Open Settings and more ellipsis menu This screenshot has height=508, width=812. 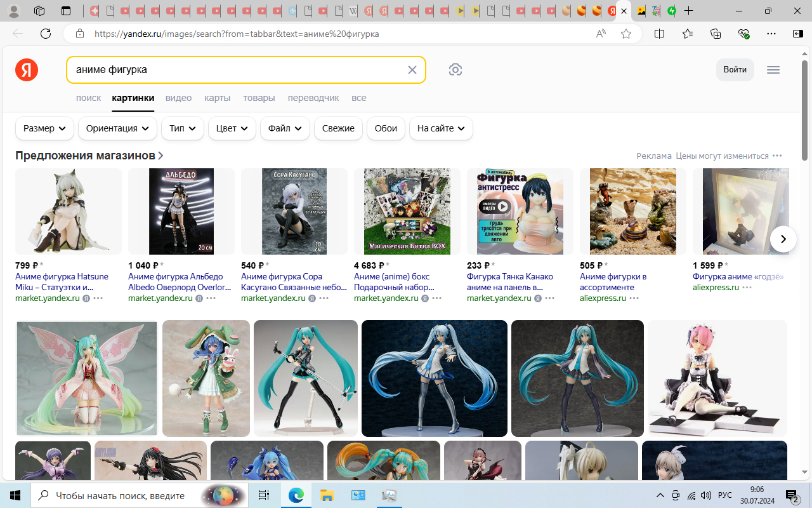click(x=771, y=34)
